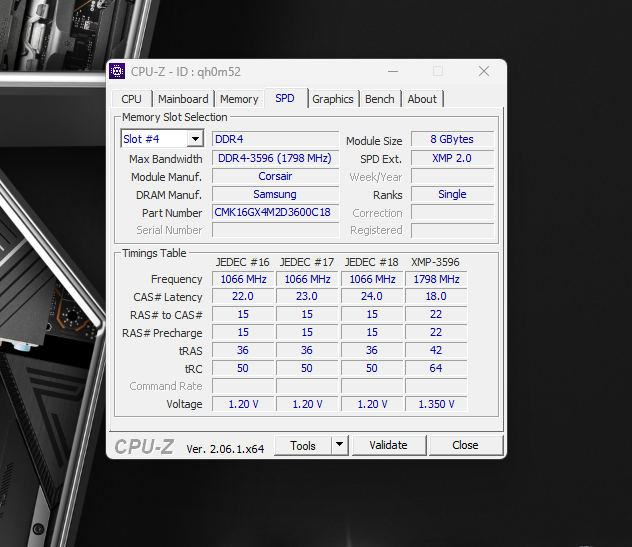The height and width of the screenshot is (547, 632).
Task: Open the Graphics tab
Action: [333, 99]
